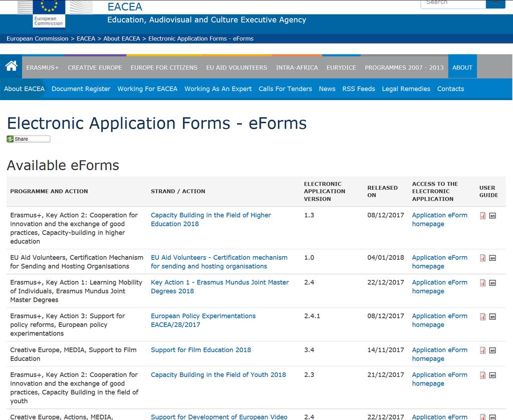
Task: Open the Contacts submenu
Action: (450, 89)
